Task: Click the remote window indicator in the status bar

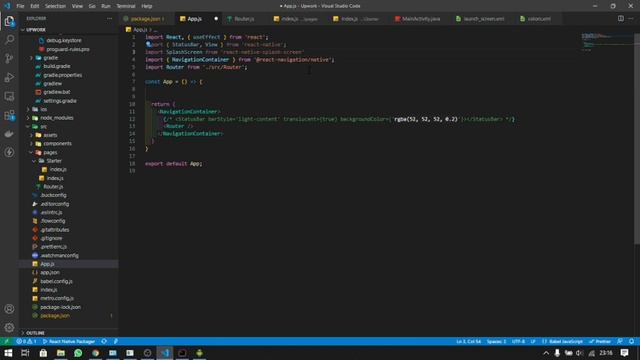Action: pyautogui.click(x=7, y=341)
